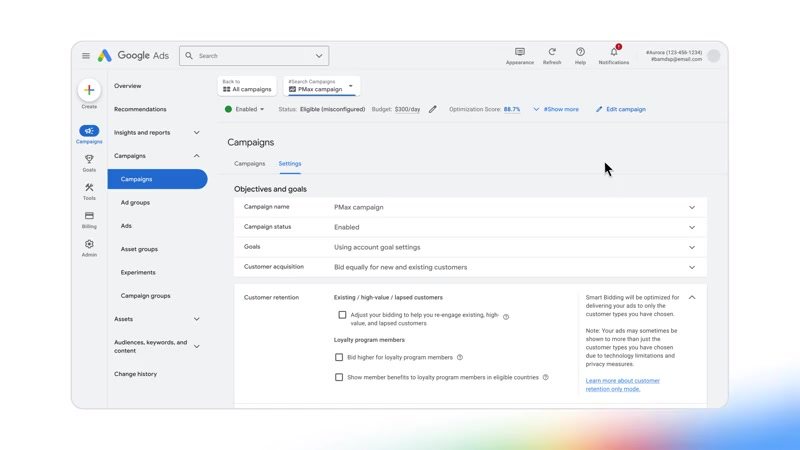The width and height of the screenshot is (800, 450).
Task: Switch to the Settings tab
Action: click(290, 164)
